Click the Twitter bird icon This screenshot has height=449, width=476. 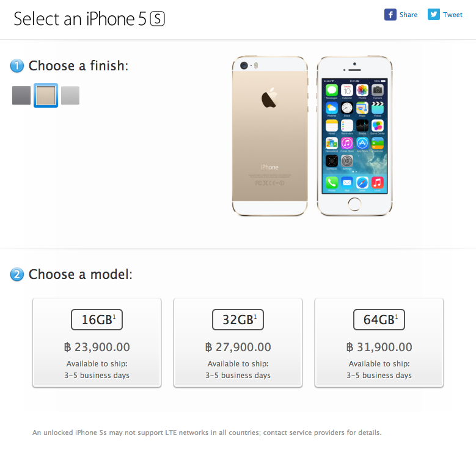pos(433,15)
